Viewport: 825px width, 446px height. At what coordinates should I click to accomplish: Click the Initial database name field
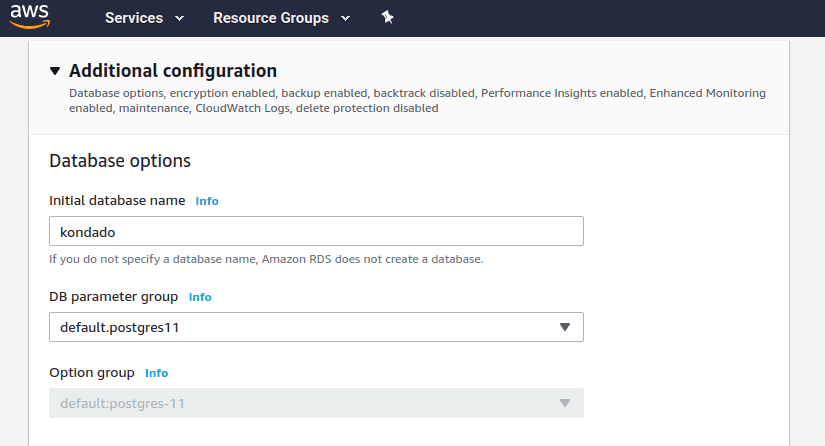tap(316, 231)
